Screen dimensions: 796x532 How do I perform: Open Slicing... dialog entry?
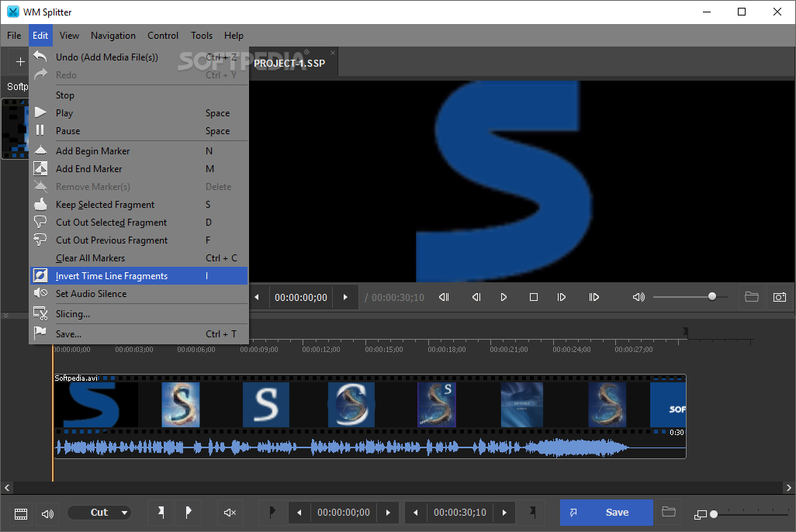[x=139, y=314]
